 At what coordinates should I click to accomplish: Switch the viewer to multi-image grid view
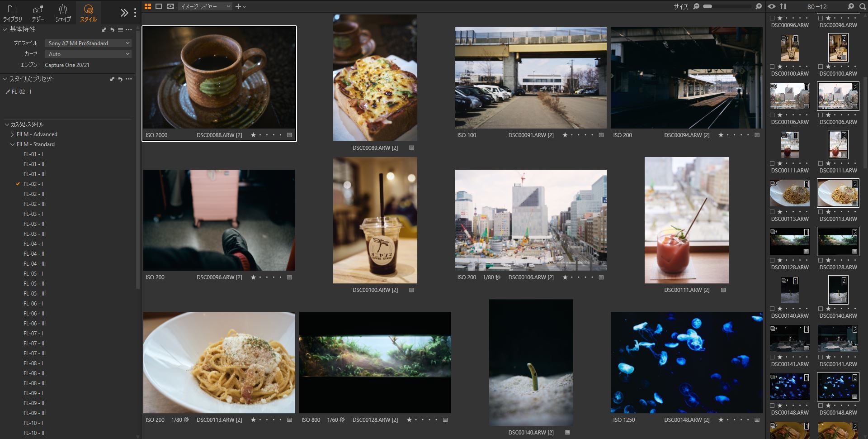[148, 6]
